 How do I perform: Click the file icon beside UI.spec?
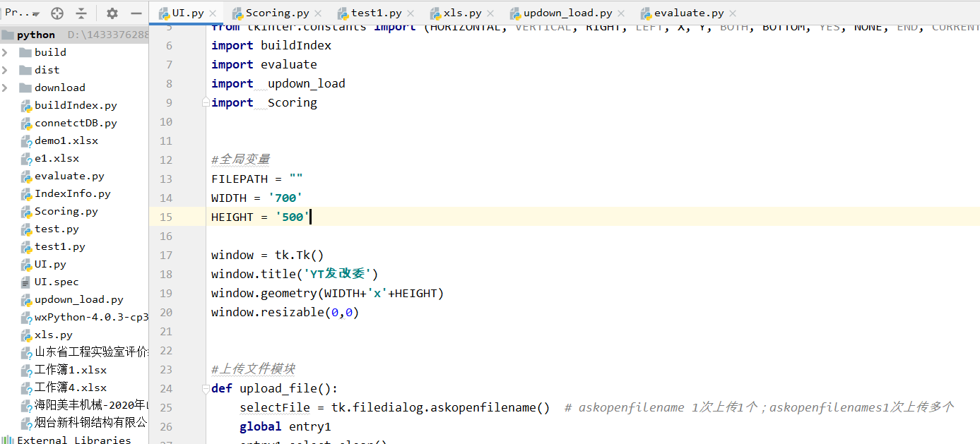point(25,282)
